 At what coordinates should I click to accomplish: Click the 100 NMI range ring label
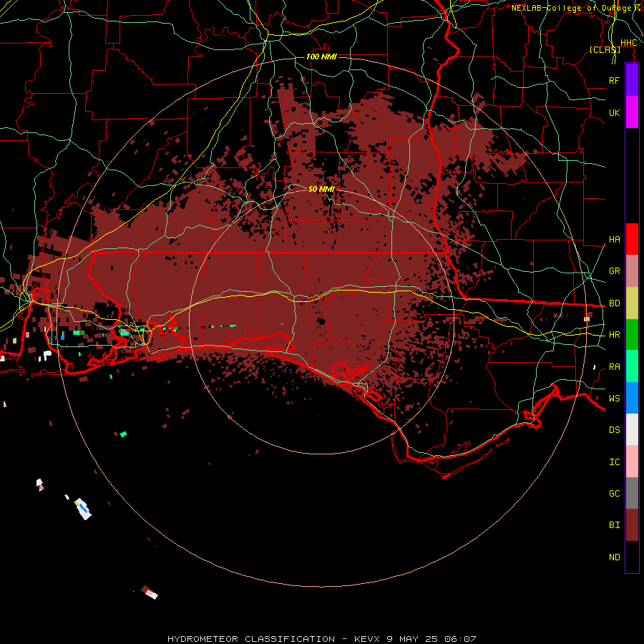pyautogui.click(x=321, y=57)
